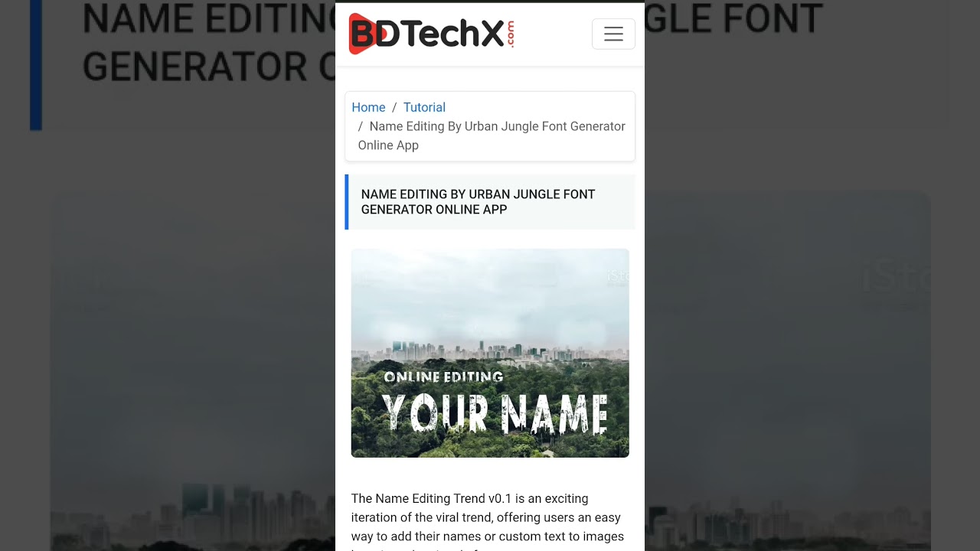Click the blurred heading in left background
The width and height of the screenshot is (980, 551).
coord(208,42)
